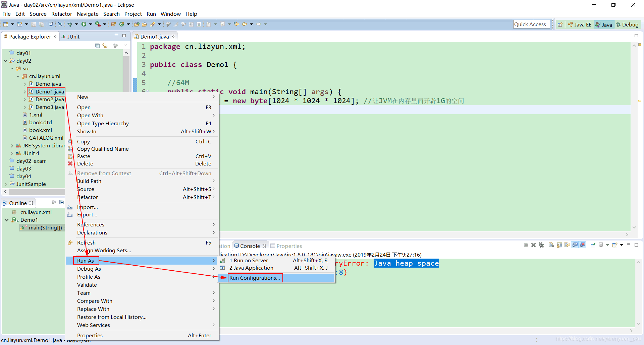Collapse the cn.liayun.xml package node

[x=18, y=76]
